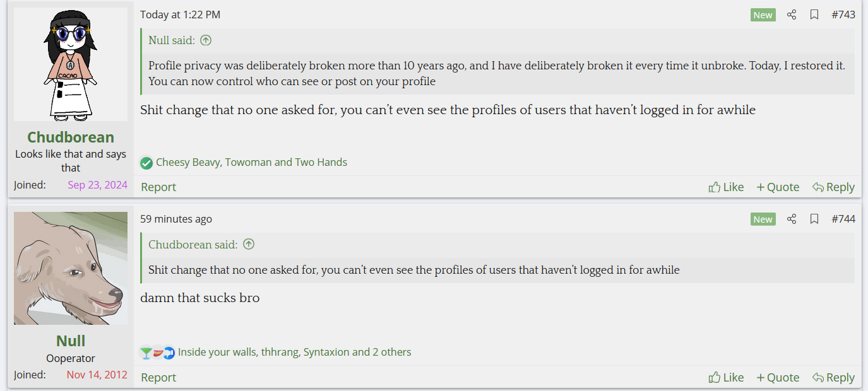The image size is (868, 391).
Task: Report Null's post
Action: pyautogui.click(x=158, y=377)
